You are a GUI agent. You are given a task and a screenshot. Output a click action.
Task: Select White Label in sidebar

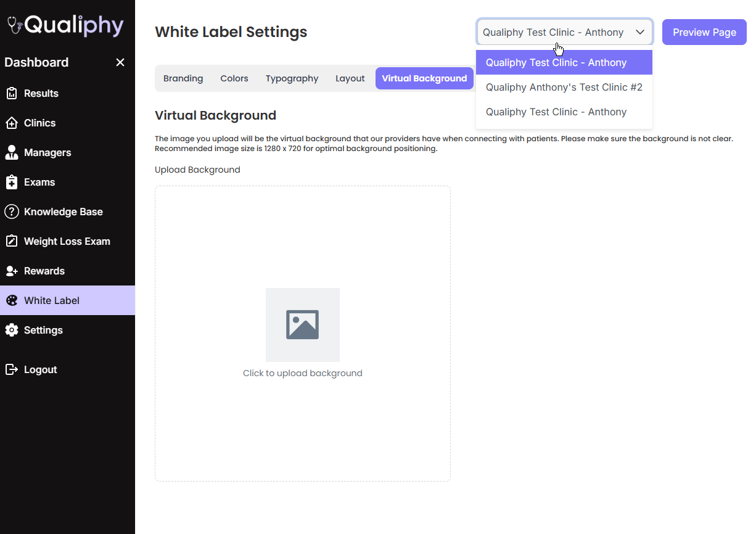point(67,300)
